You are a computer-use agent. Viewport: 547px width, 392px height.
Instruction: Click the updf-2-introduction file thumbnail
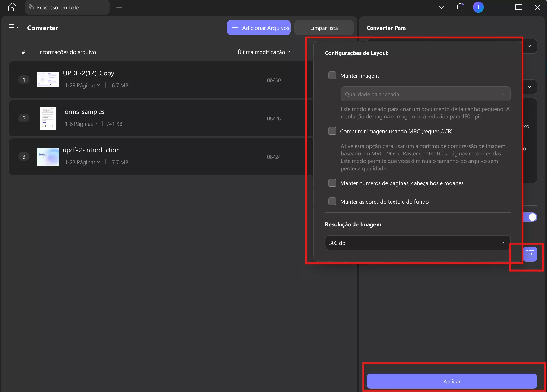[x=48, y=157]
